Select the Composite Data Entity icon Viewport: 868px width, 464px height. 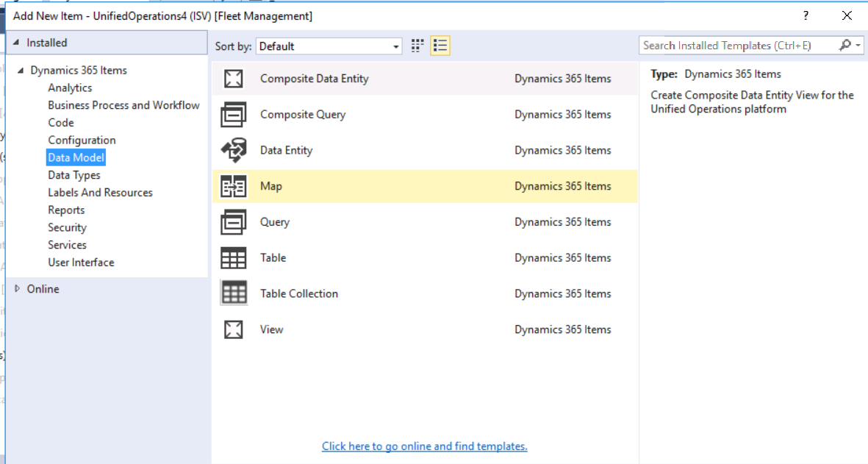coord(233,79)
